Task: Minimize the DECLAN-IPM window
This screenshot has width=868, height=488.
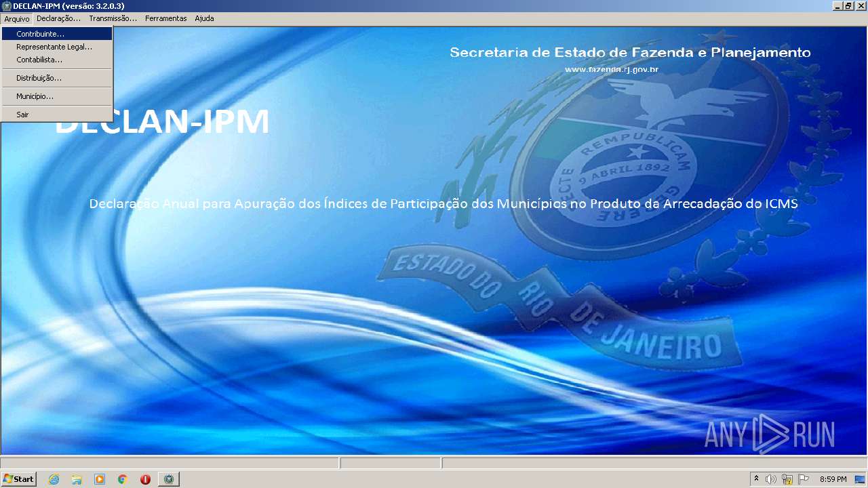Action: (x=837, y=6)
